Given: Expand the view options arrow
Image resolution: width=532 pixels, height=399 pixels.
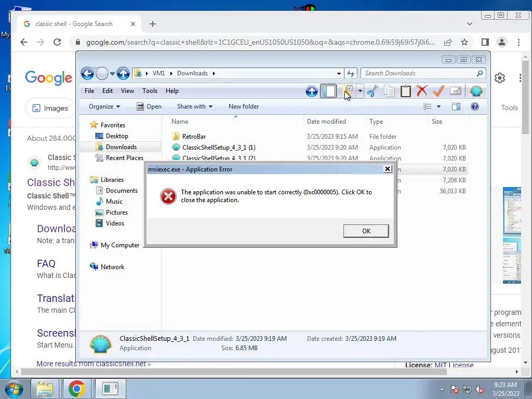Looking at the screenshot, I should [438, 107].
